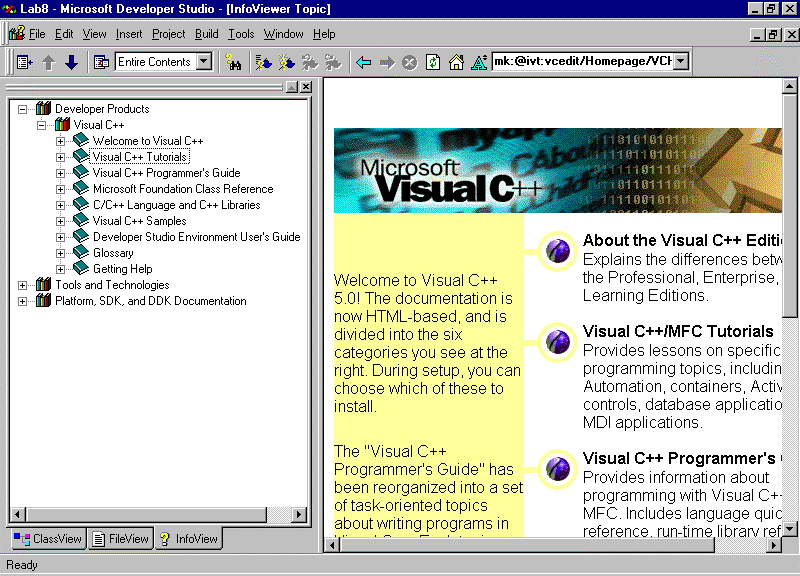800x576 pixels.
Task: Click the grayed Previous Topic up arrow
Action: pyautogui.click(x=48, y=62)
